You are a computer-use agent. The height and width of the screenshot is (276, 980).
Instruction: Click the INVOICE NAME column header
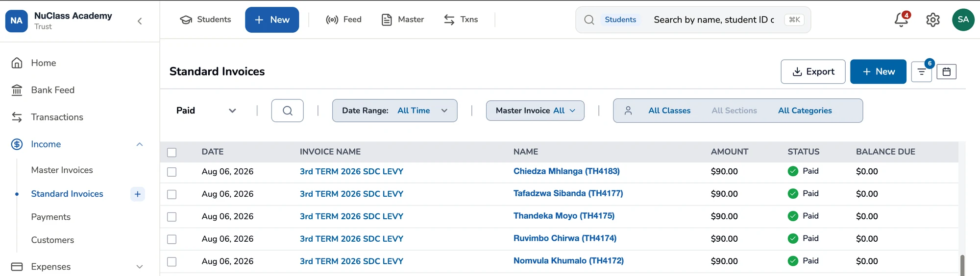[330, 152]
